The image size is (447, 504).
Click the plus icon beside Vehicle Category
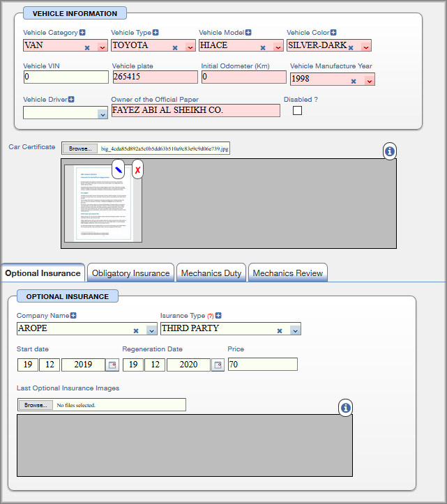[82, 33]
